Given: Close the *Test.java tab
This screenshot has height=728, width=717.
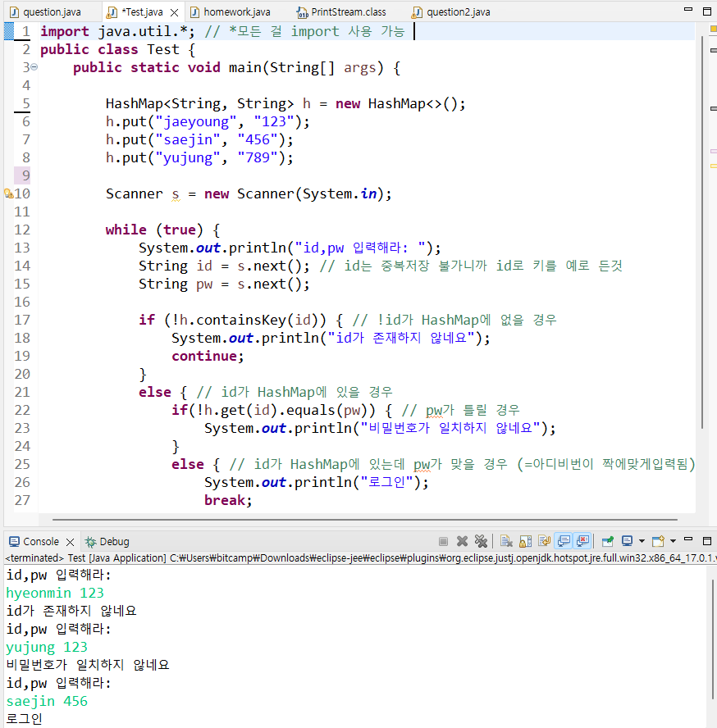Looking at the screenshot, I should (174, 12).
